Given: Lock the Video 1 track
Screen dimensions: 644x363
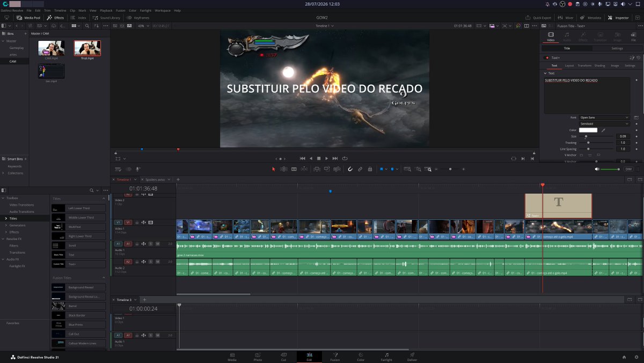Looking at the screenshot, I should (x=136, y=222).
